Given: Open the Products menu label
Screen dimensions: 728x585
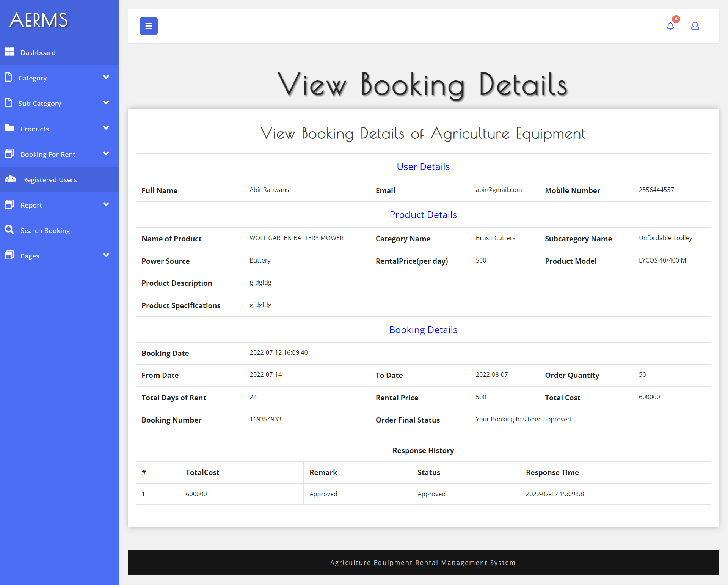Looking at the screenshot, I should (35, 129).
